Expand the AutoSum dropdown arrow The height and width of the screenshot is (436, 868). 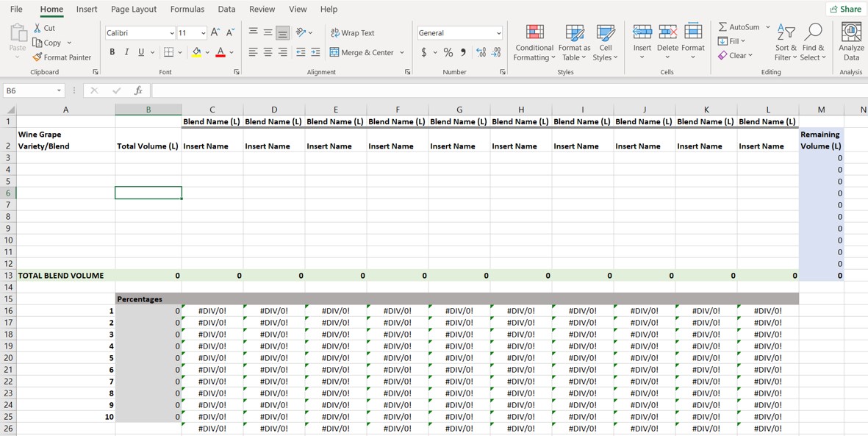[767, 26]
